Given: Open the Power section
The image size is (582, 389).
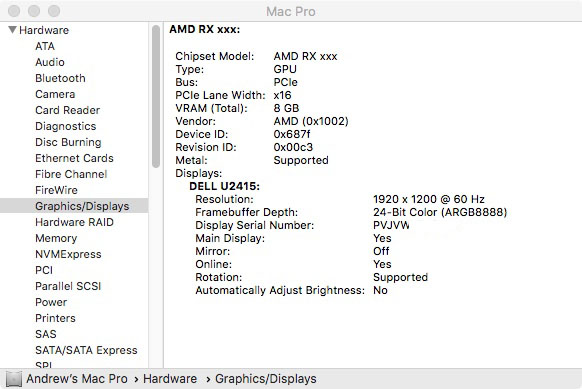Looking at the screenshot, I should [51, 302].
